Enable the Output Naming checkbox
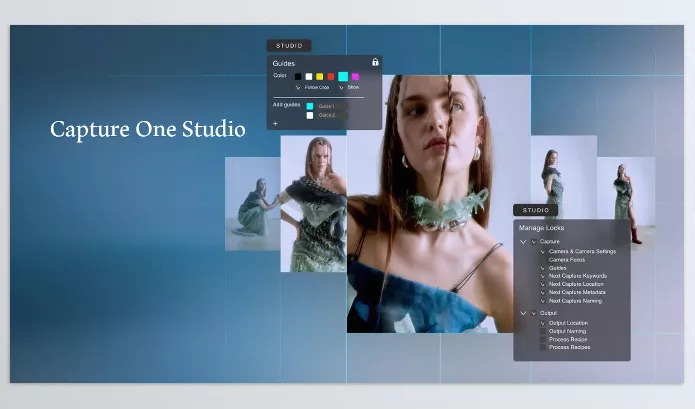This screenshot has height=409, width=695. tap(543, 331)
